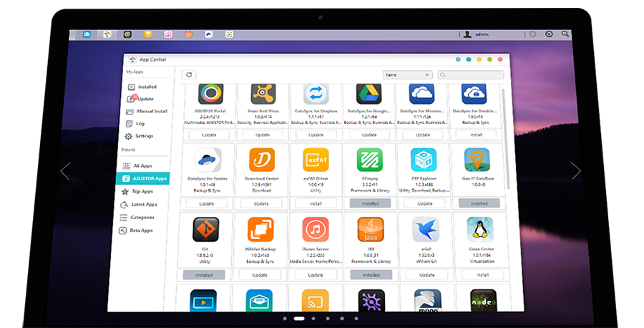The width and height of the screenshot is (644, 328).
Task: Browse All Apps
Action: (137, 165)
